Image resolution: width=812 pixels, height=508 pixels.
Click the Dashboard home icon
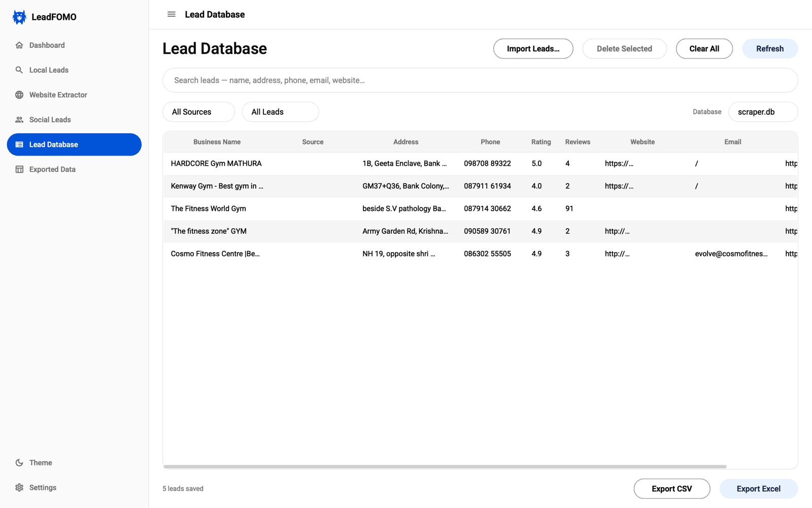(19, 45)
